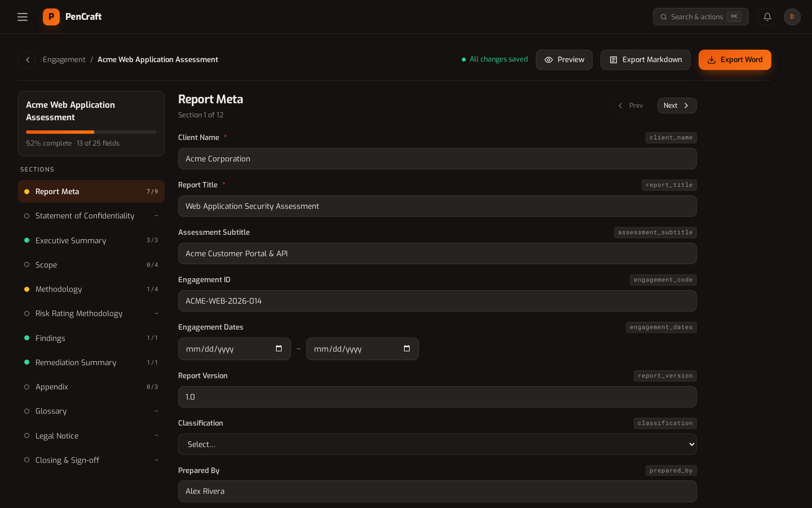Viewport: 812px width, 508px height.
Task: Click the engagement start date field
Action: [234, 349]
